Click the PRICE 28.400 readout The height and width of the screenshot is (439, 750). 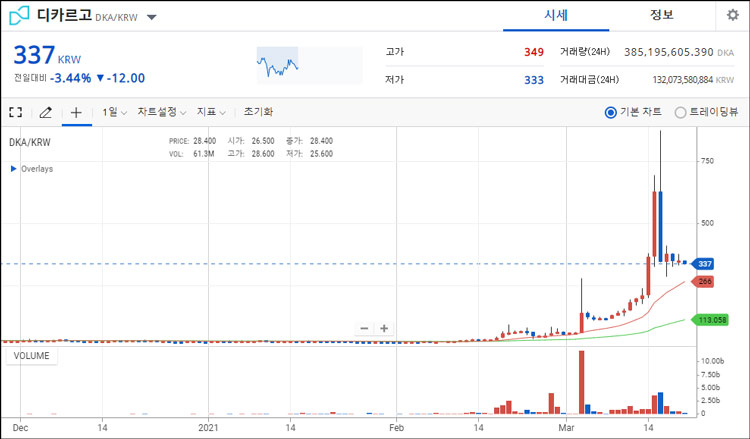point(192,141)
